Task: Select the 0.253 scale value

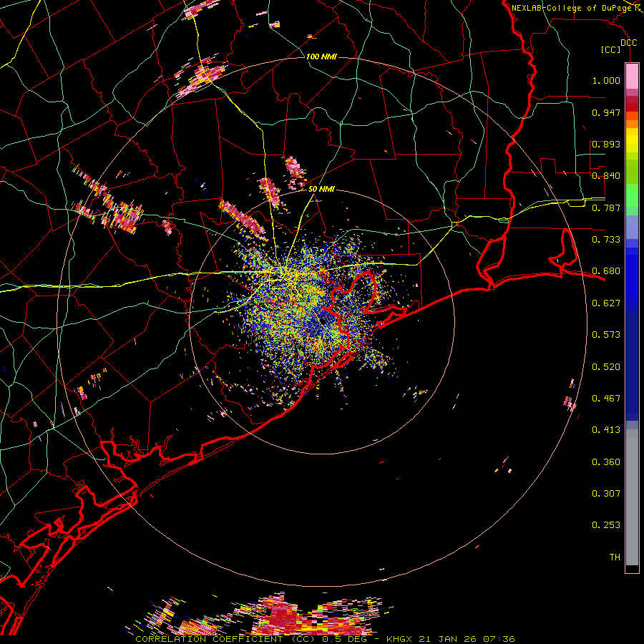Action: [606, 525]
